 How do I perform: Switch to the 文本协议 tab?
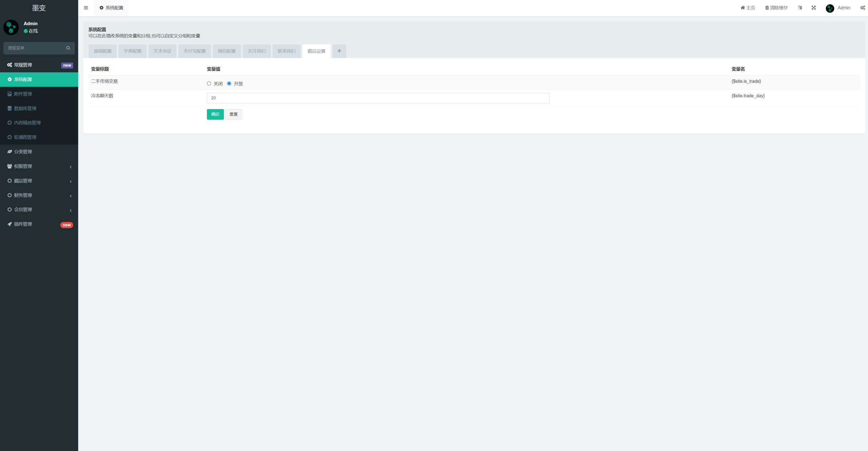click(x=162, y=51)
